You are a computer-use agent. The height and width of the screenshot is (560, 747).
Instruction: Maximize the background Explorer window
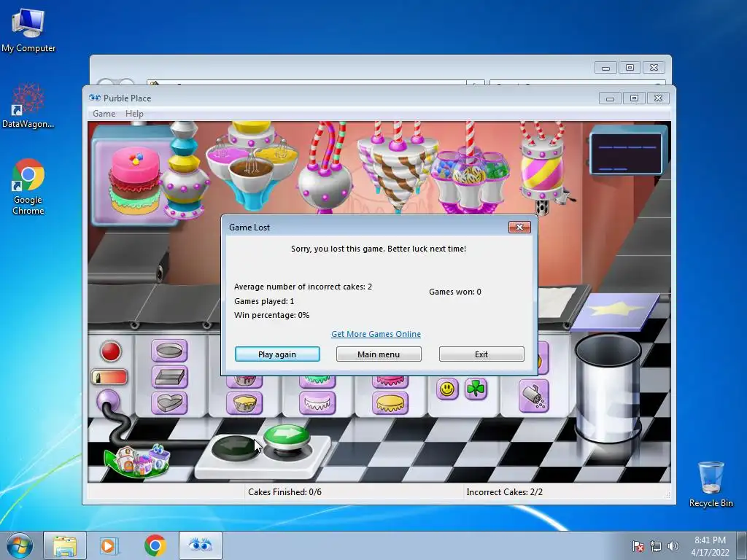[630, 68]
